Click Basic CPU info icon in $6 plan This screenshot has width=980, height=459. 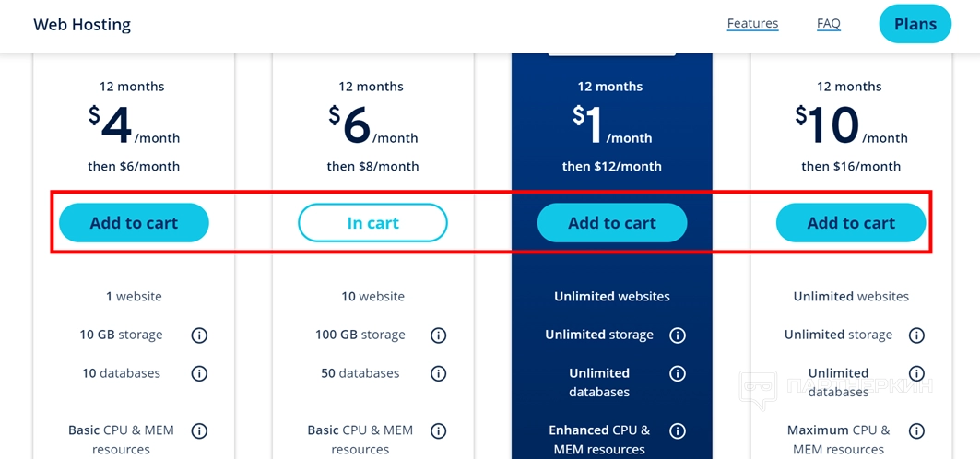pos(439,431)
